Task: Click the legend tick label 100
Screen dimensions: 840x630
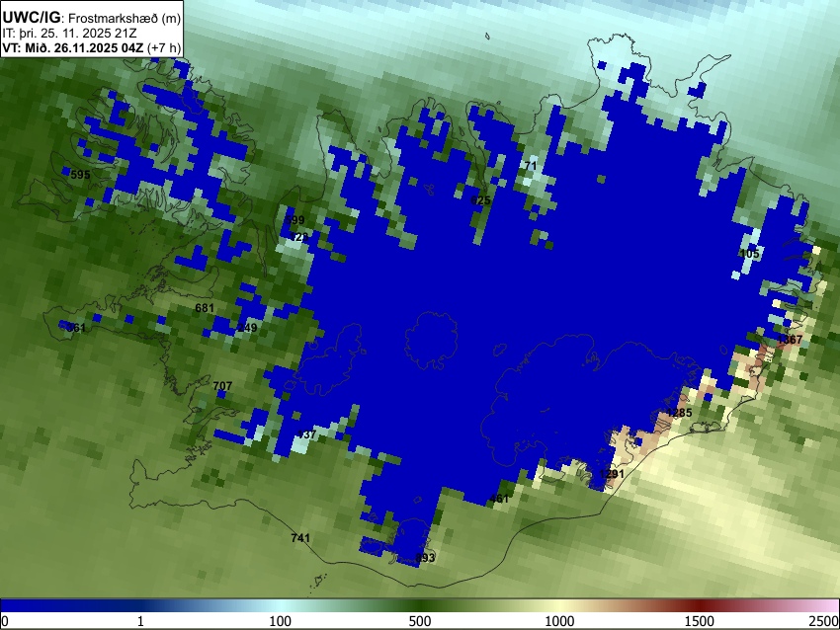Action: click(281, 621)
